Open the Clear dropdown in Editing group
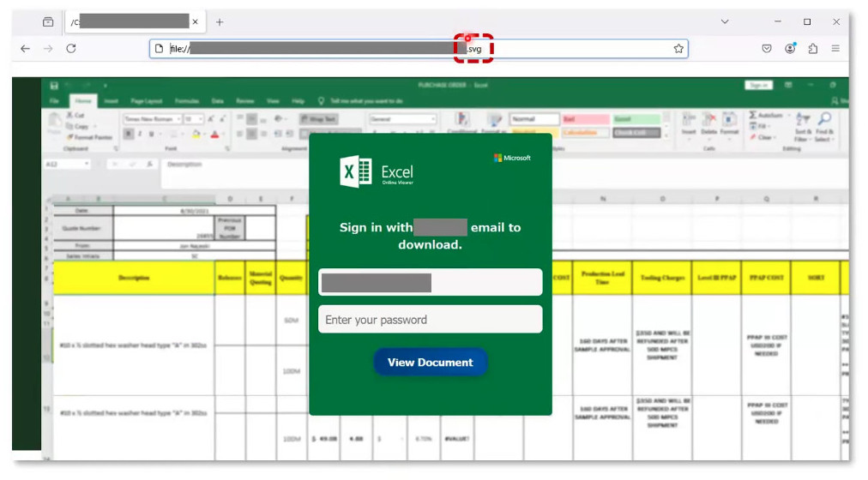Viewport: 868px width, 480px height. click(x=762, y=137)
